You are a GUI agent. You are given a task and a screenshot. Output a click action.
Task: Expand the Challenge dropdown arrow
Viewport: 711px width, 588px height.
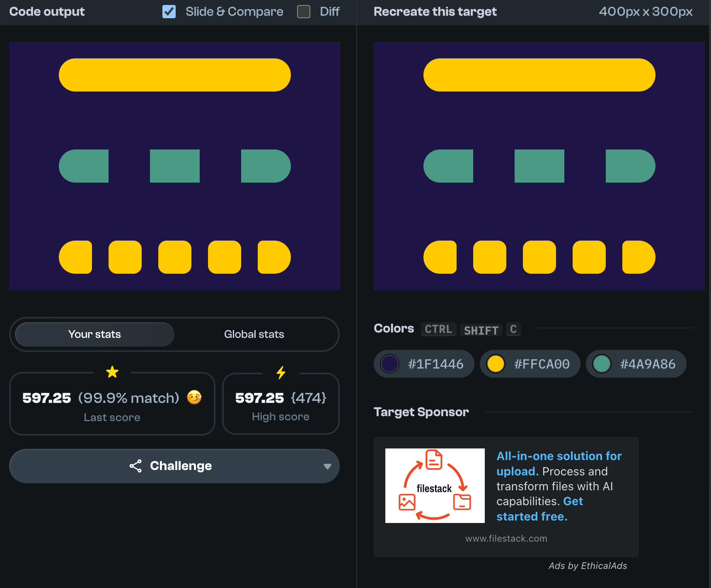327,466
